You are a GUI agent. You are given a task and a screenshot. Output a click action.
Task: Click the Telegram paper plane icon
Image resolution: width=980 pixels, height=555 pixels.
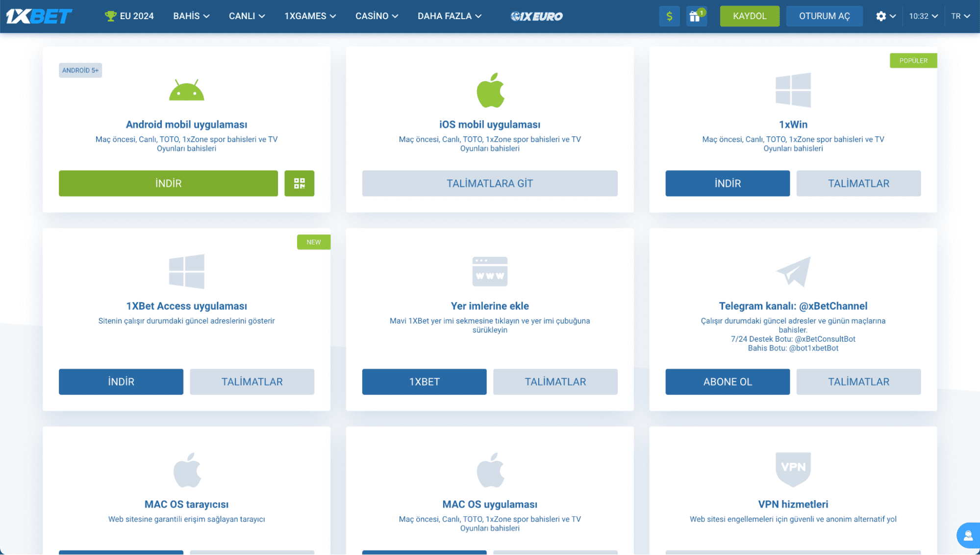click(793, 271)
